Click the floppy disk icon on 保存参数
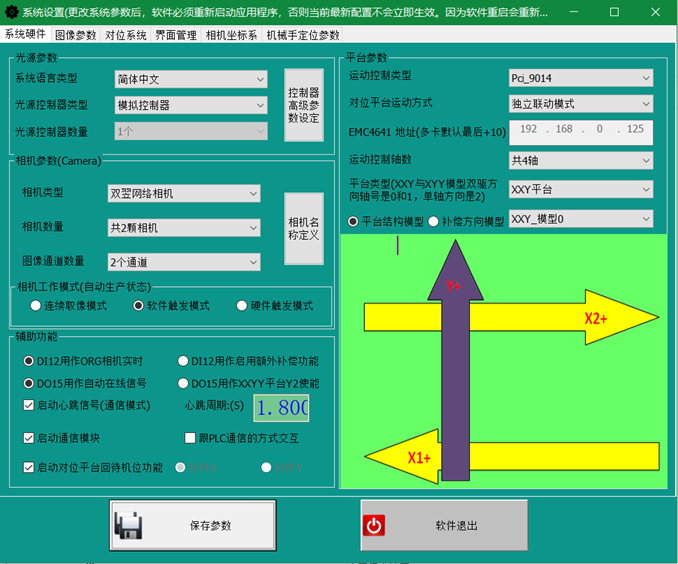 coord(130,526)
